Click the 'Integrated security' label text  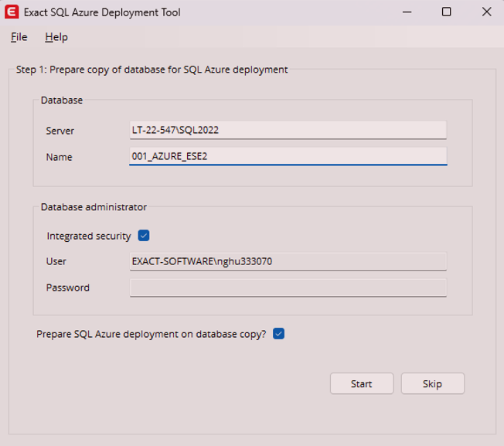(x=89, y=237)
